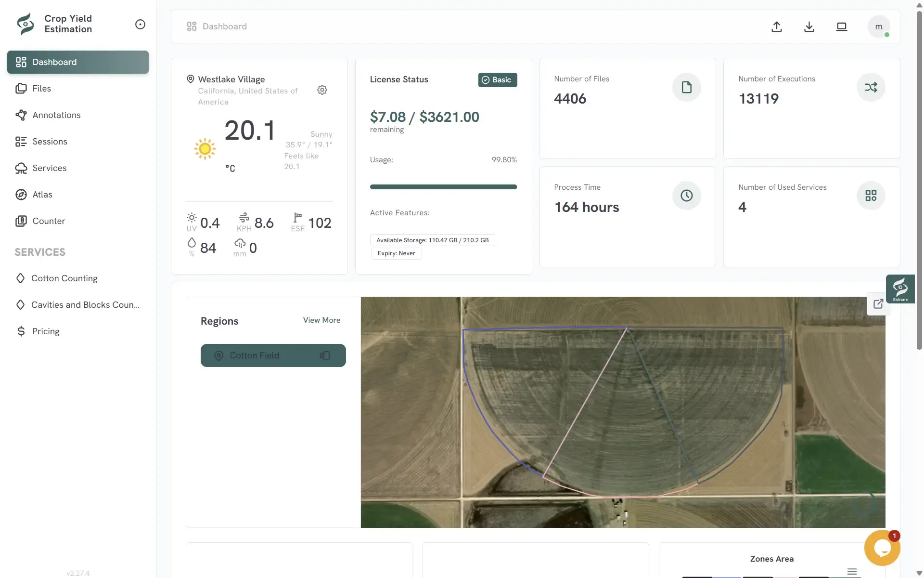Click the sunny weather icon

(205, 149)
